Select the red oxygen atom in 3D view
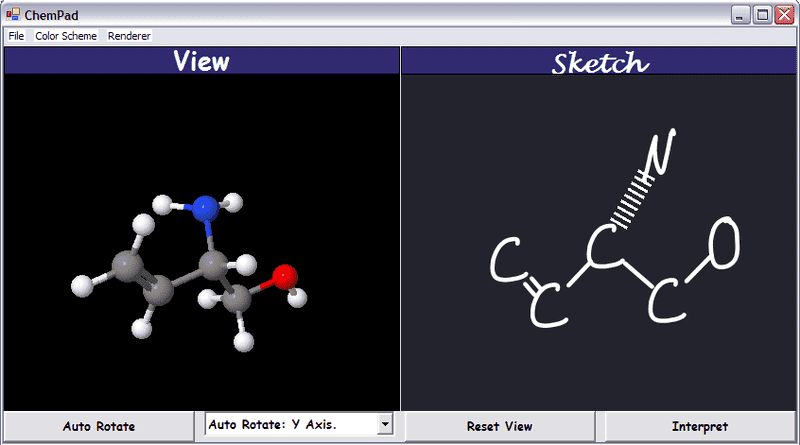Image resolution: width=800 pixels, height=445 pixels. pos(284,276)
